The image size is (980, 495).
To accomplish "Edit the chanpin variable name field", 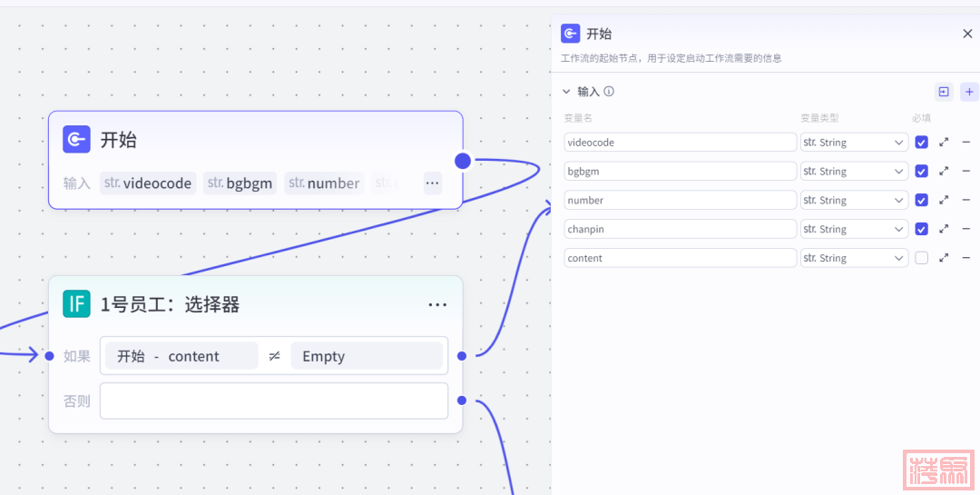I will pos(680,229).
